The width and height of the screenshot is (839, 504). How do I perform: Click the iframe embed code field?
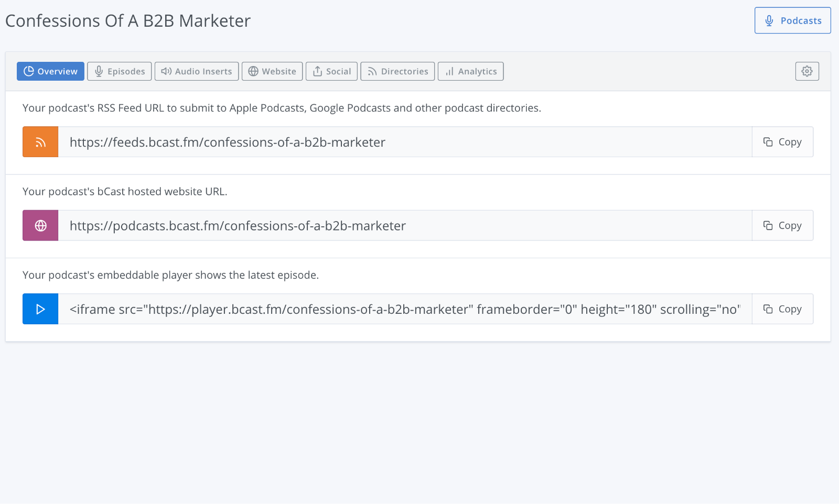405,309
